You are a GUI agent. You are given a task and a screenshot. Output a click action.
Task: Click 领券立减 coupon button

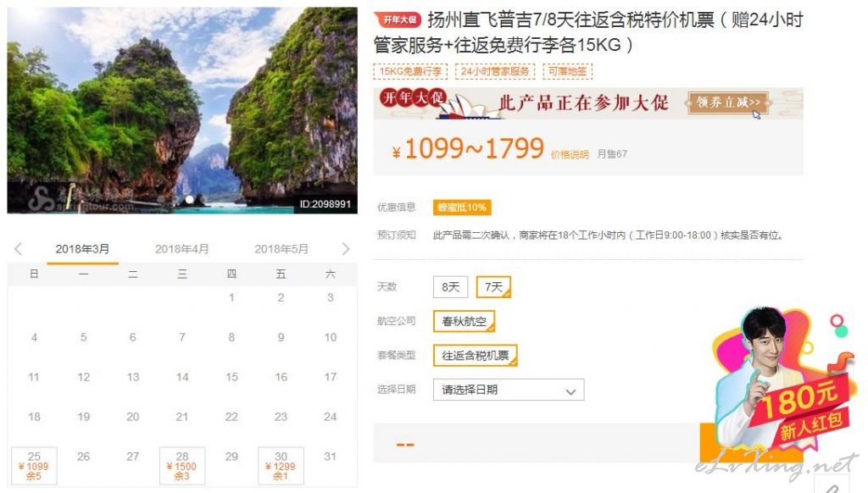coord(728,102)
